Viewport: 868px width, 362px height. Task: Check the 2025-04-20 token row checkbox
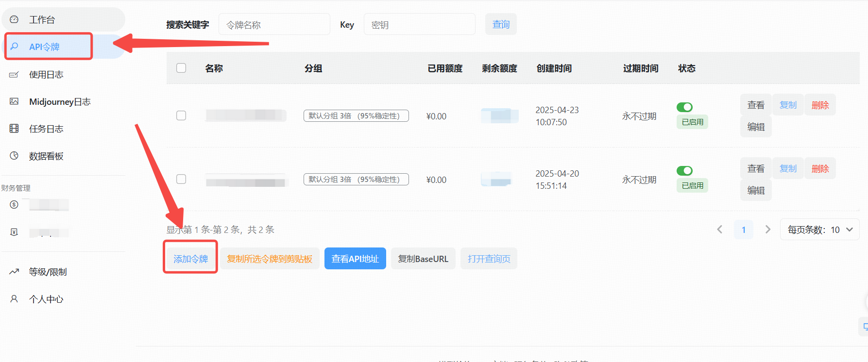(x=181, y=179)
